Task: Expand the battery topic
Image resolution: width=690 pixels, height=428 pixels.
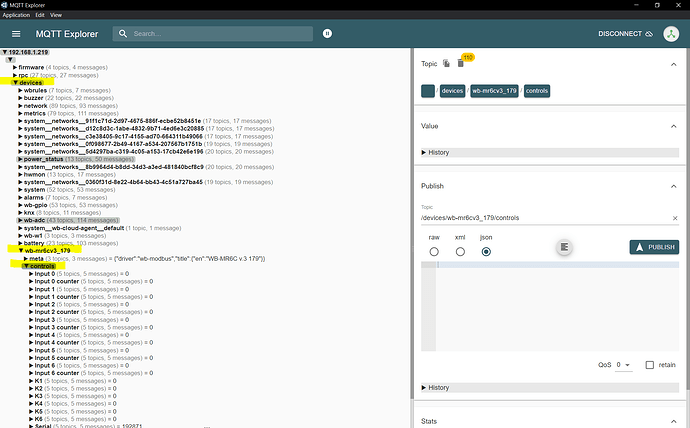Action: click(20, 243)
